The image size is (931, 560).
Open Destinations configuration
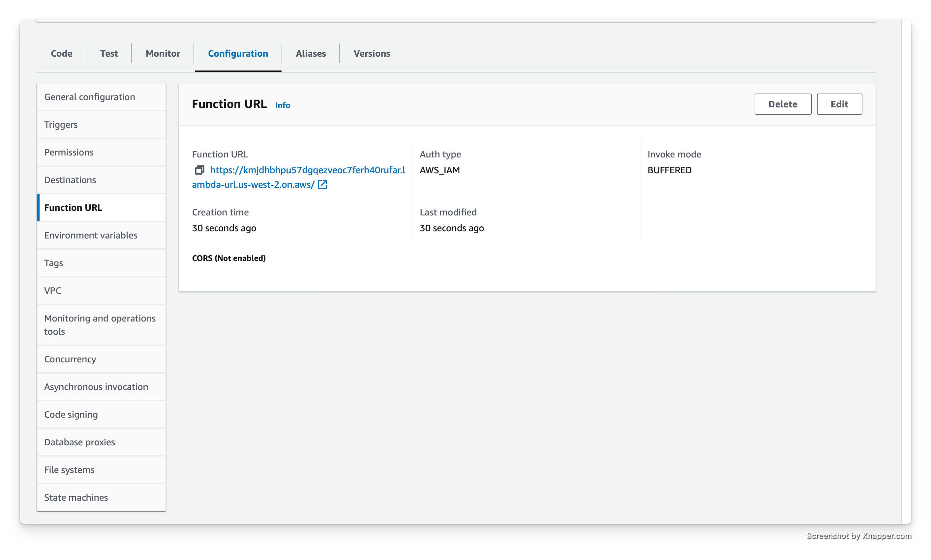point(70,179)
